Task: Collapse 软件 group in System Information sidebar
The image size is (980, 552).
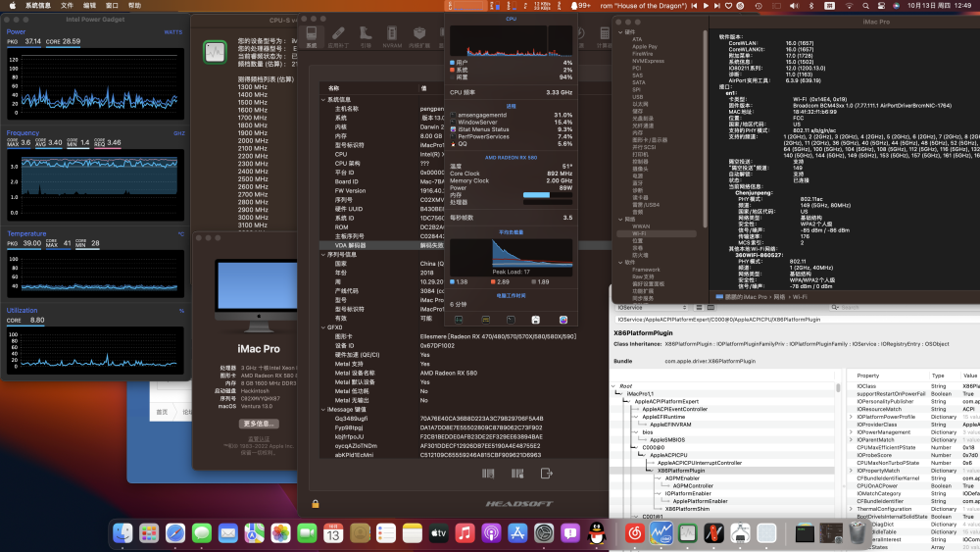Action: coord(620,263)
